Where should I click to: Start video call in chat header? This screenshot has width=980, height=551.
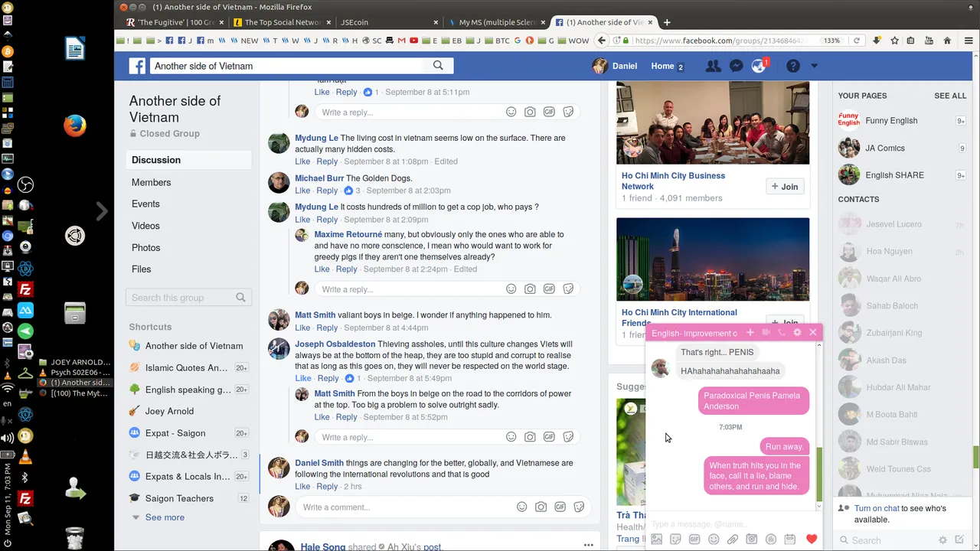tap(766, 332)
